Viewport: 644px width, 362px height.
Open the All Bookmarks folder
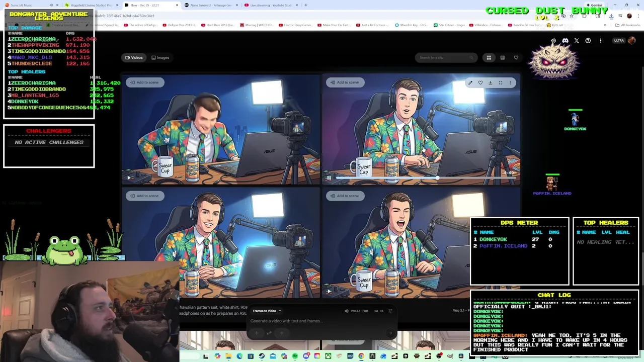[x=627, y=25]
